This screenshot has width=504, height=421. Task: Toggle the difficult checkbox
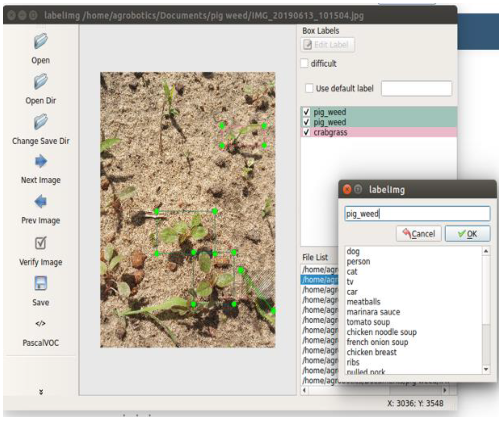pos(304,64)
